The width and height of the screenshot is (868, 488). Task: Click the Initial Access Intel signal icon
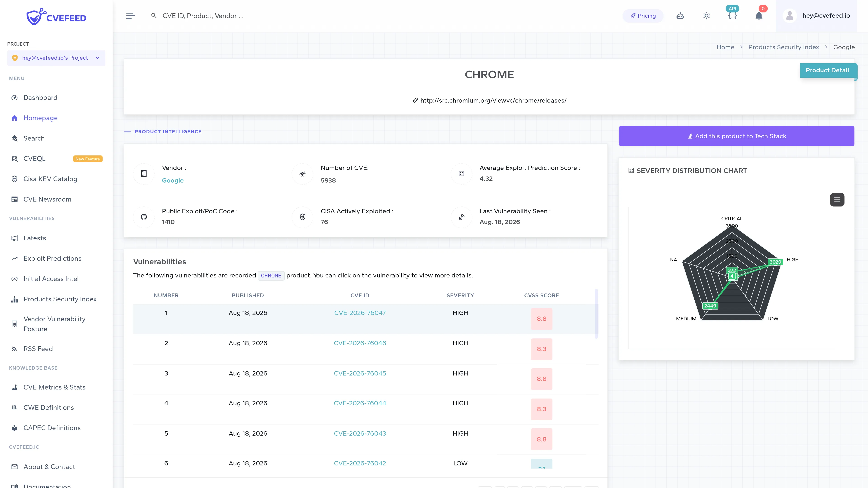(14, 279)
